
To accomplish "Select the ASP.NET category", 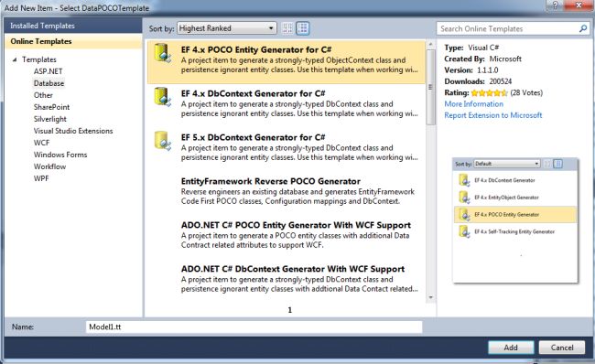I will tap(48, 71).
